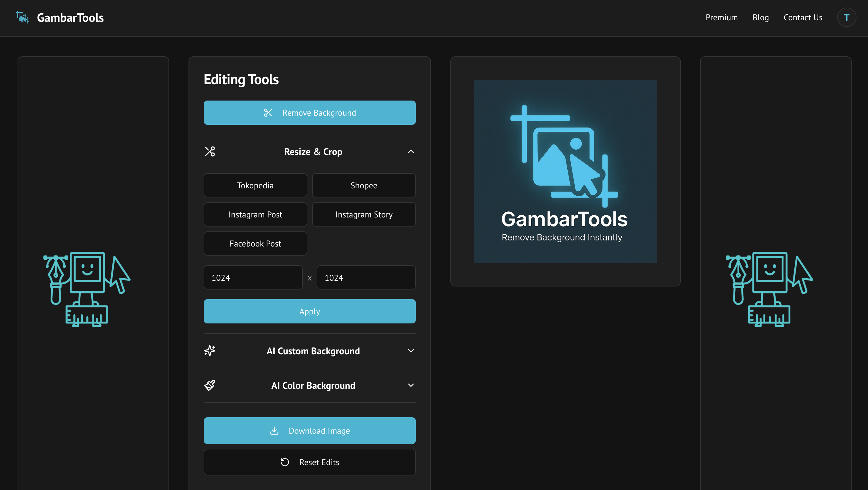
Task: Choose the Instagram Post preset
Action: point(255,214)
